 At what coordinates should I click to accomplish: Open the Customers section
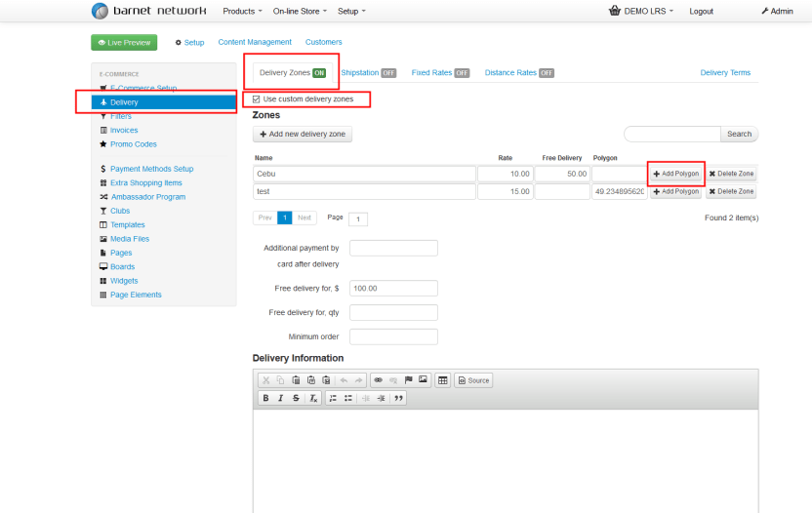click(324, 42)
